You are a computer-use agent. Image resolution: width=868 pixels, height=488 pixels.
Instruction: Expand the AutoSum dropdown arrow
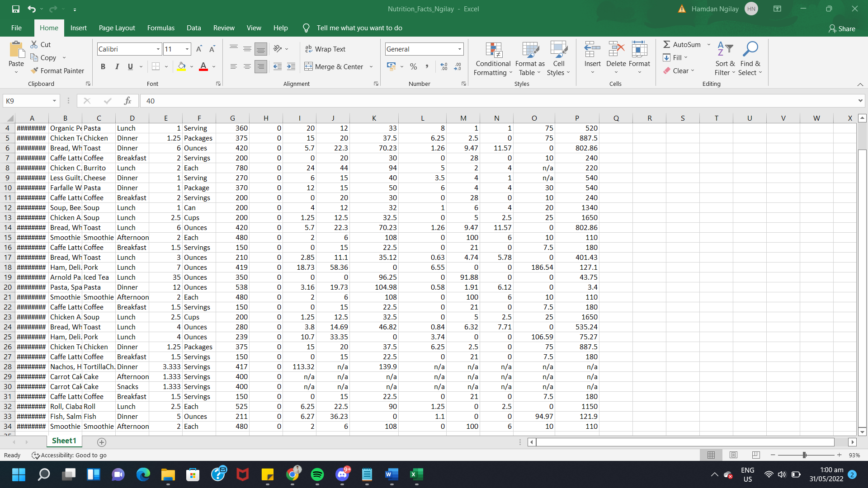[709, 44]
